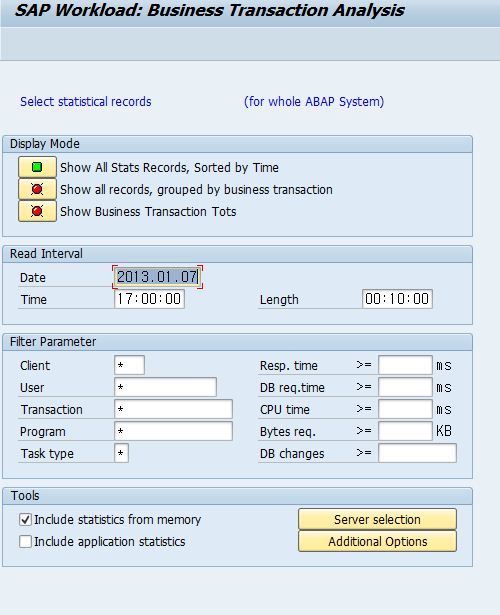Image resolution: width=500 pixels, height=615 pixels.
Task: Click the 'KB' unit text
Action: click(x=444, y=431)
